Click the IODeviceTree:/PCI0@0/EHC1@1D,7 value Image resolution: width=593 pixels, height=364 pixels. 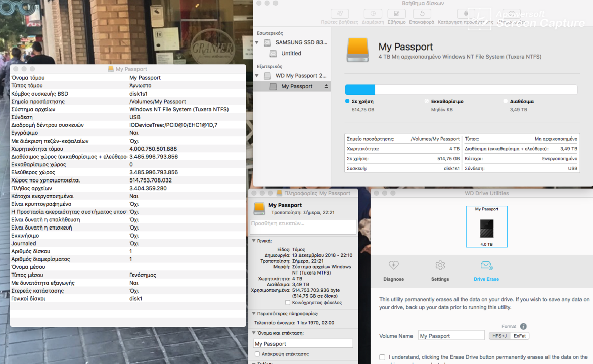point(173,125)
